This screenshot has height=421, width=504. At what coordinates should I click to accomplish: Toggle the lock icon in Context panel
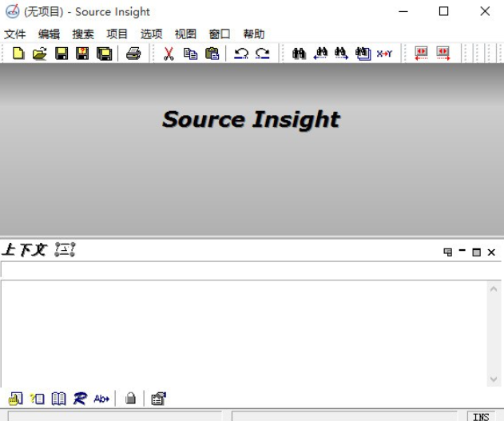point(130,398)
